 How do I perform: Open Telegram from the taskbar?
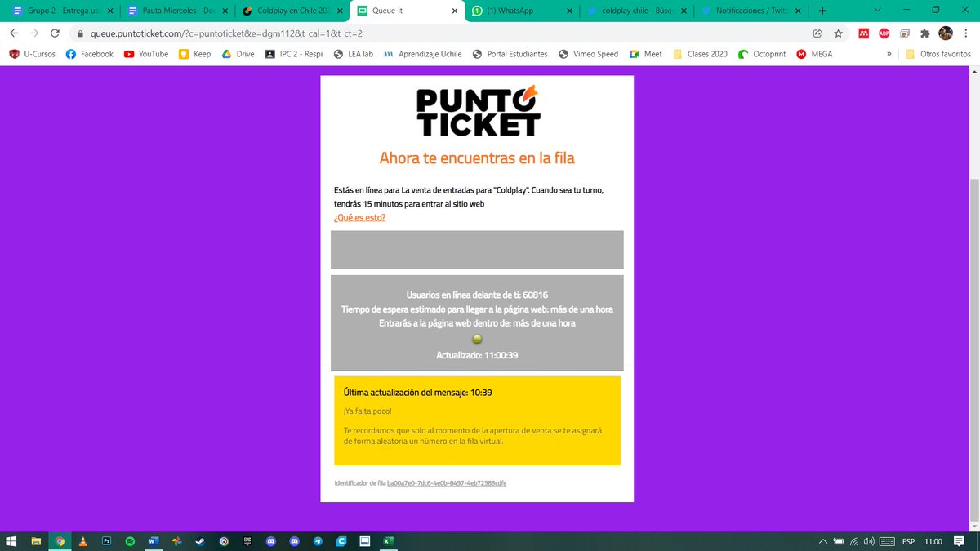(318, 541)
